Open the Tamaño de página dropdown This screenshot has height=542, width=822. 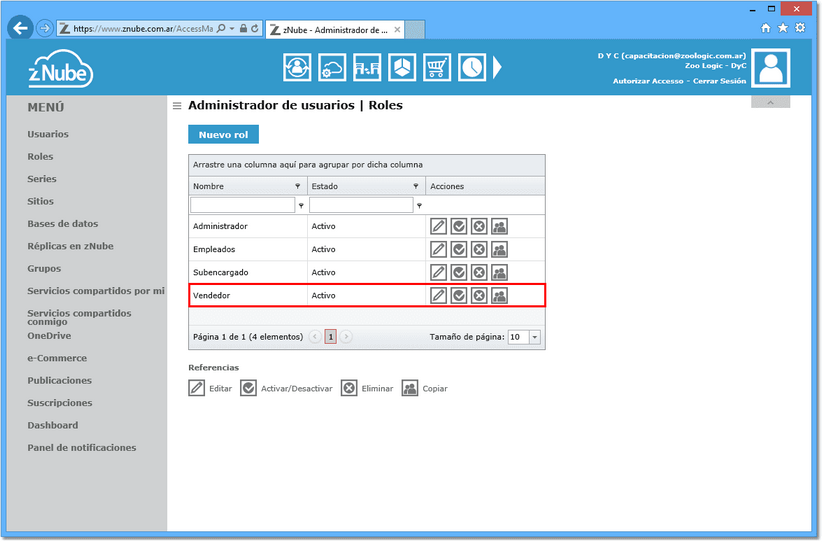(x=535, y=337)
